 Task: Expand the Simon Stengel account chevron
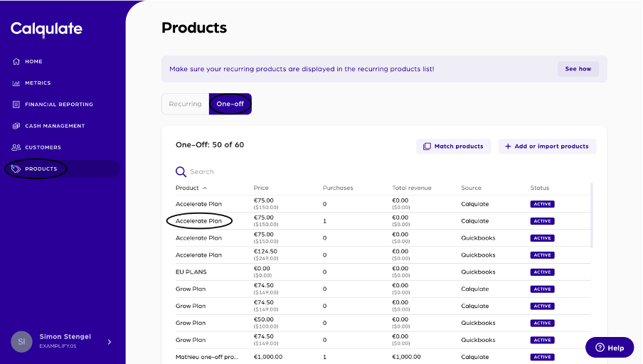coord(110,342)
